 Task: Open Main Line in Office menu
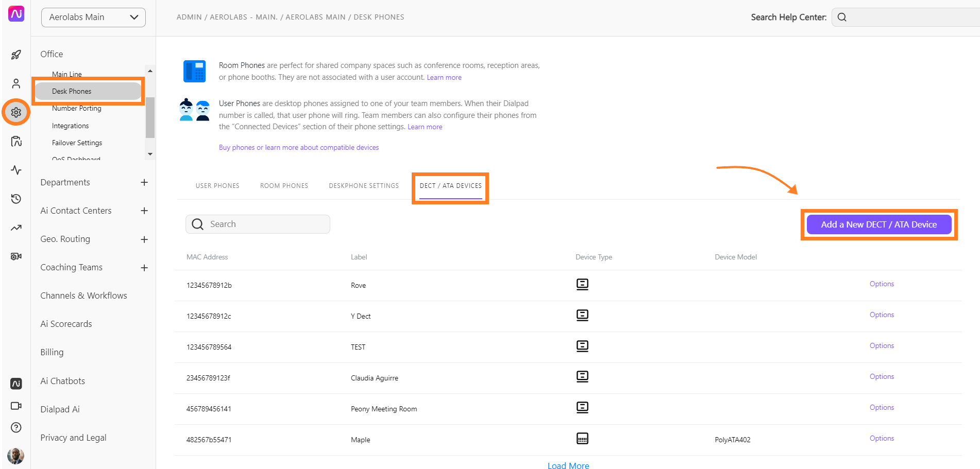(67, 74)
